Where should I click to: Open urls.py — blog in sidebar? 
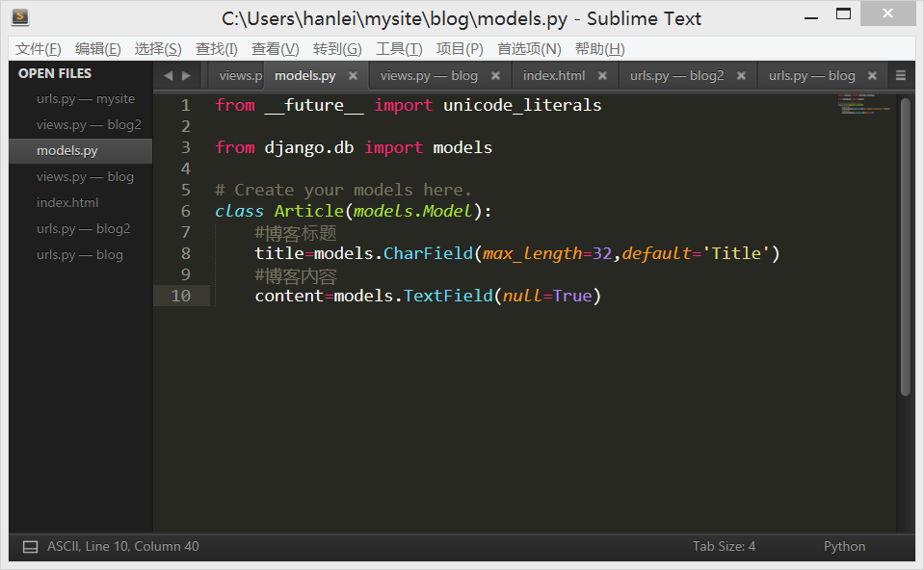click(81, 254)
